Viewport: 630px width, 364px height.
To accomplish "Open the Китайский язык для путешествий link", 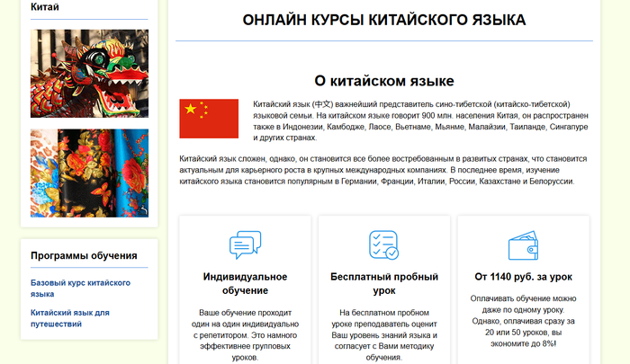I will click(70, 318).
